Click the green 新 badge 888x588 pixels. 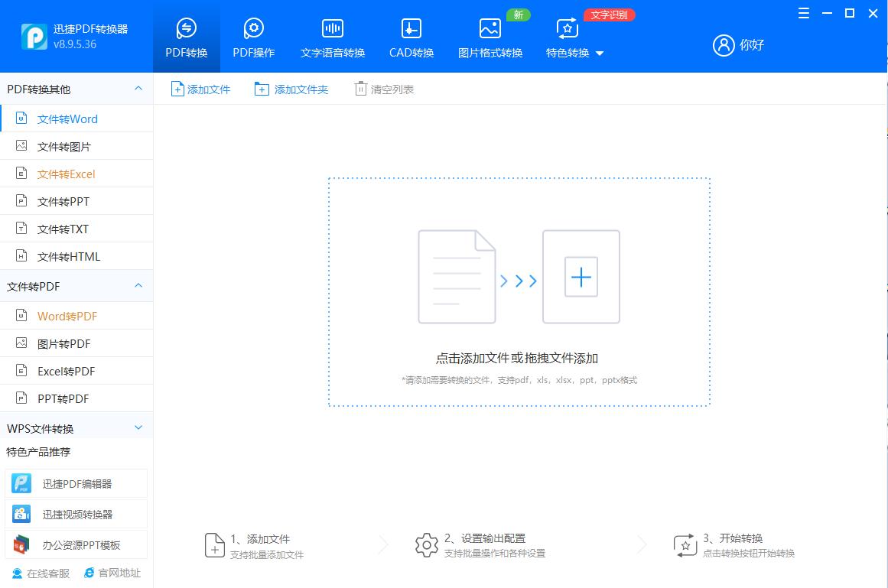tap(518, 15)
